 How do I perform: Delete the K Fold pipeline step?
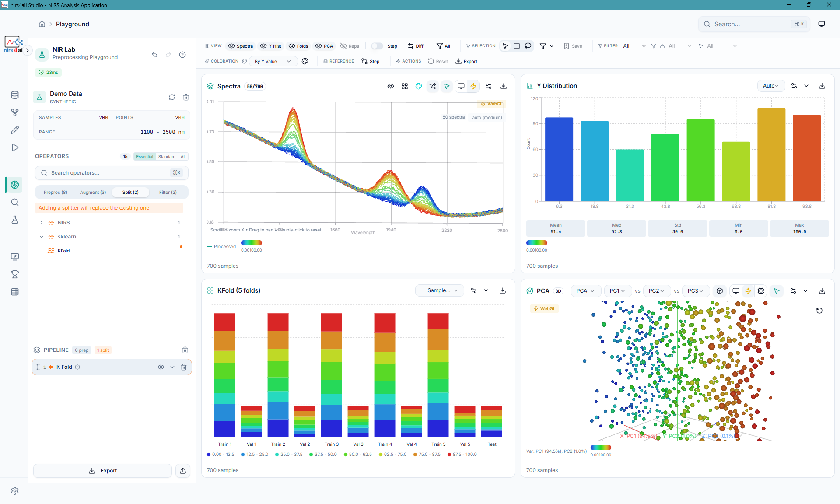click(x=184, y=367)
